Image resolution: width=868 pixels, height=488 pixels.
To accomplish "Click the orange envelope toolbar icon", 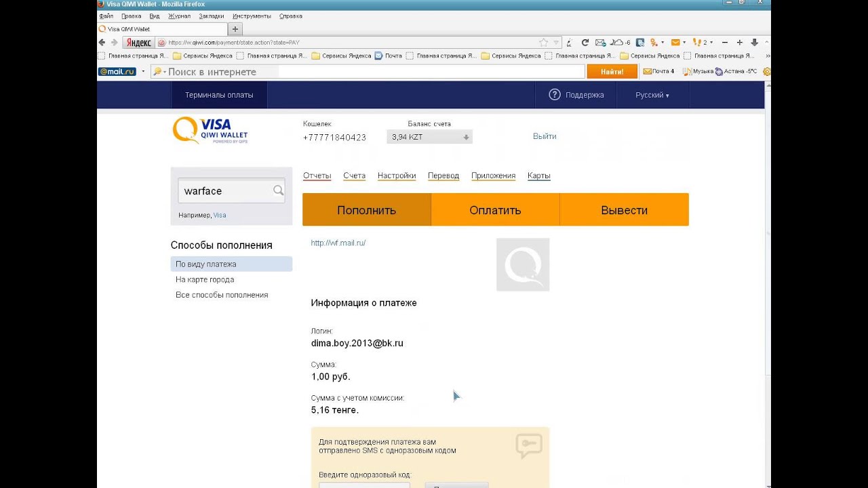I will [675, 42].
